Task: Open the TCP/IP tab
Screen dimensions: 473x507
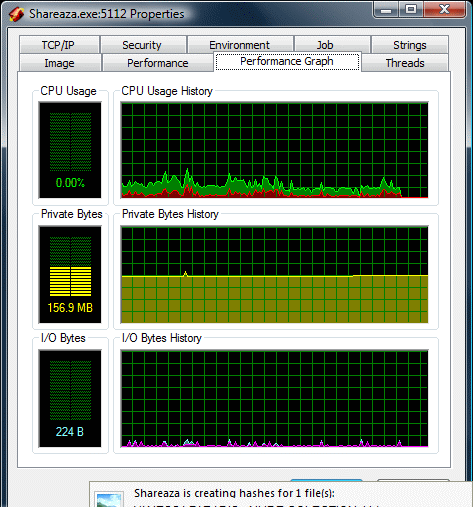Action: point(59,45)
